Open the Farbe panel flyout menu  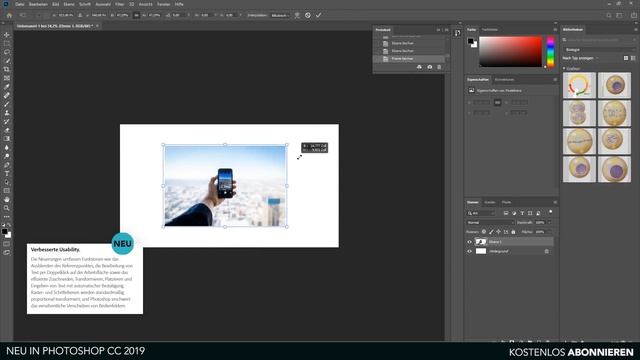pos(555,30)
